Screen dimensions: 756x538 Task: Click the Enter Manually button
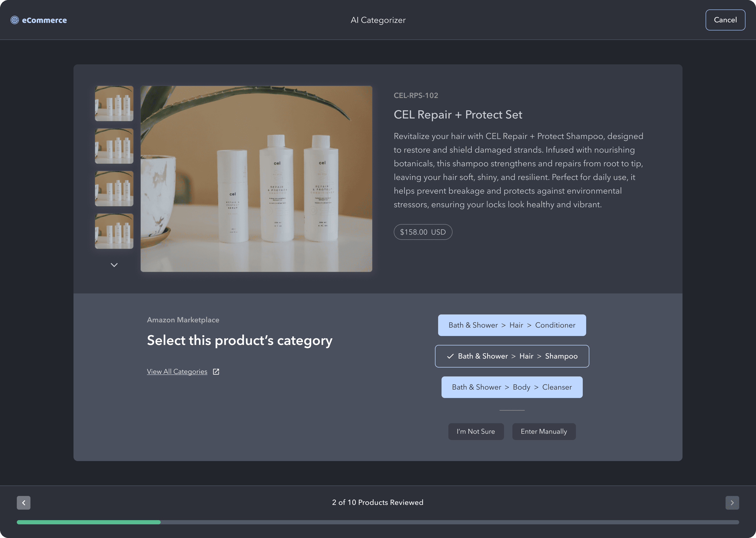coord(543,432)
